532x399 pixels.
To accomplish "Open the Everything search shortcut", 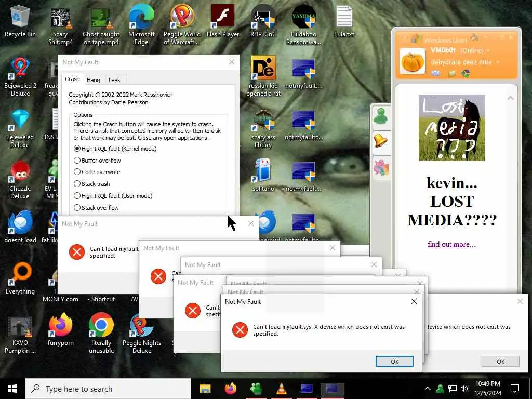I will click(20, 278).
